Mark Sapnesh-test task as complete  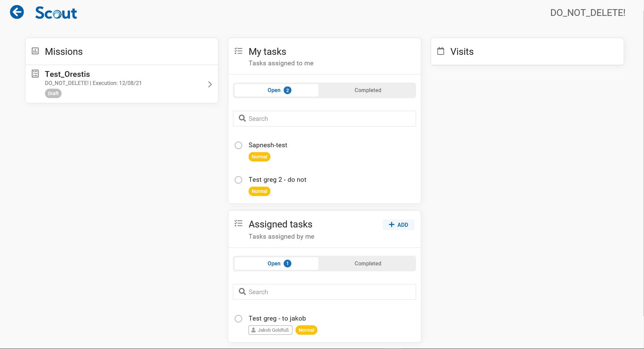(238, 145)
